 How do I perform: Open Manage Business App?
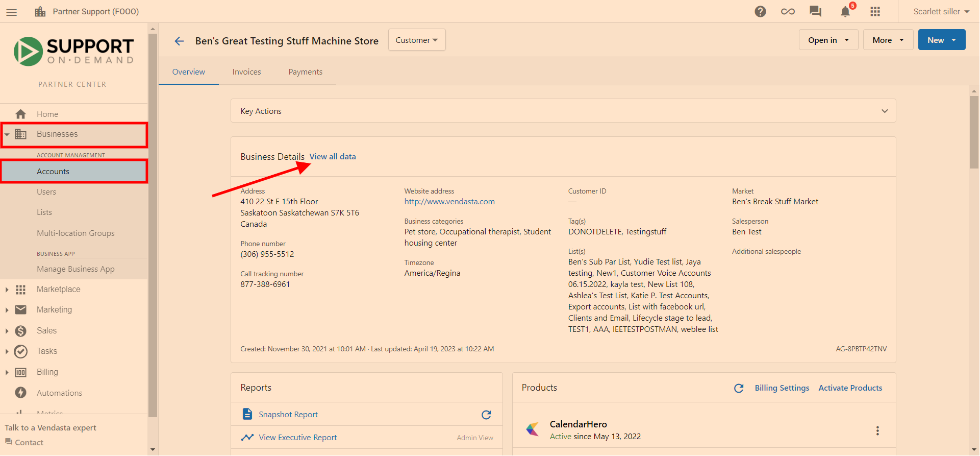[x=76, y=269]
